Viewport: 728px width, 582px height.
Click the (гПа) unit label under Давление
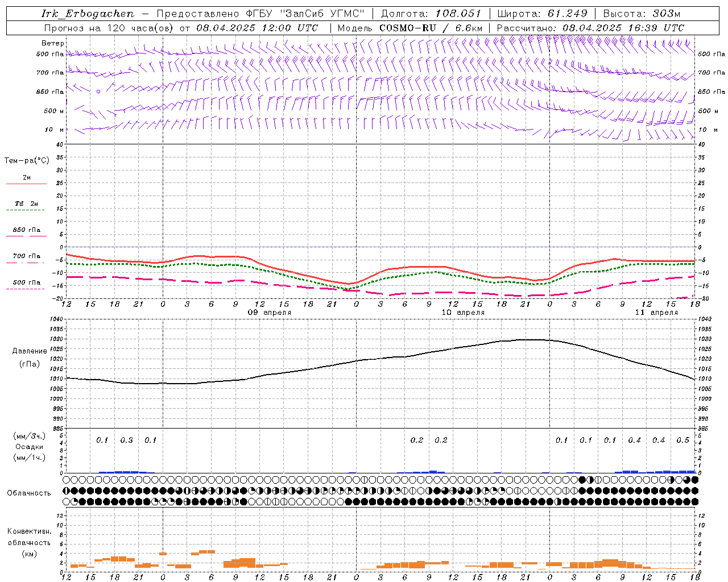click(30, 364)
